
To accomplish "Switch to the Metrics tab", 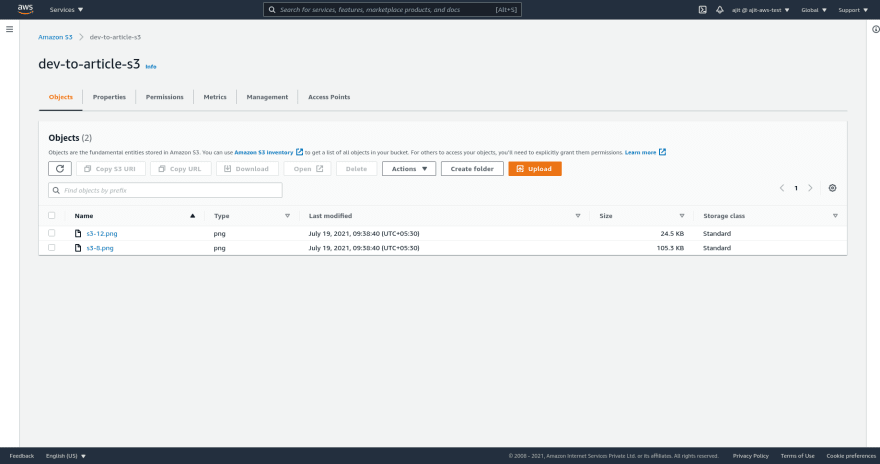I will [215, 97].
